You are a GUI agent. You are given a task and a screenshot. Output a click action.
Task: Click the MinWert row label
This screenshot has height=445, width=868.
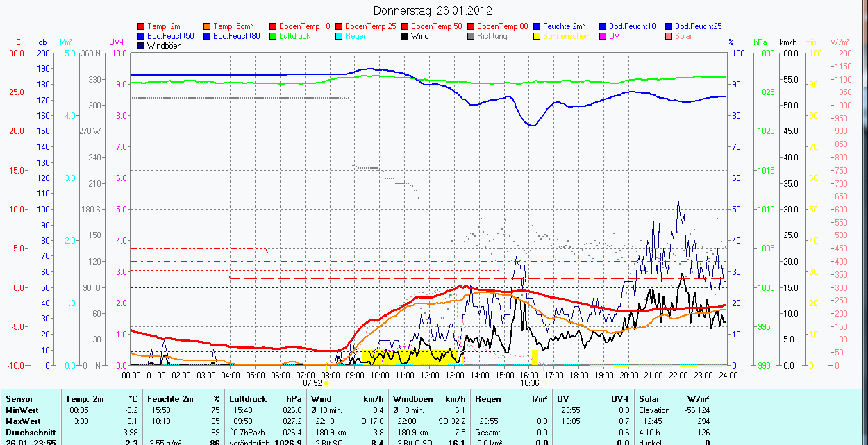[x=22, y=410]
